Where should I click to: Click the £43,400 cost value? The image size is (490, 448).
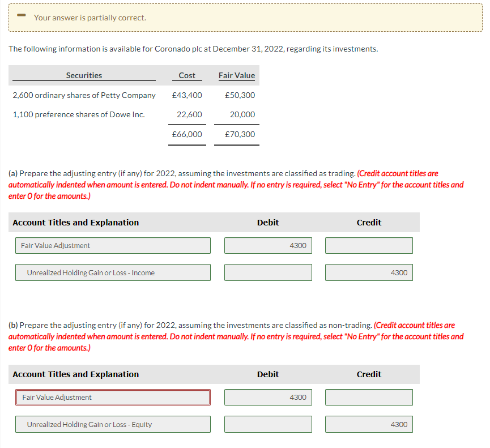[187, 95]
